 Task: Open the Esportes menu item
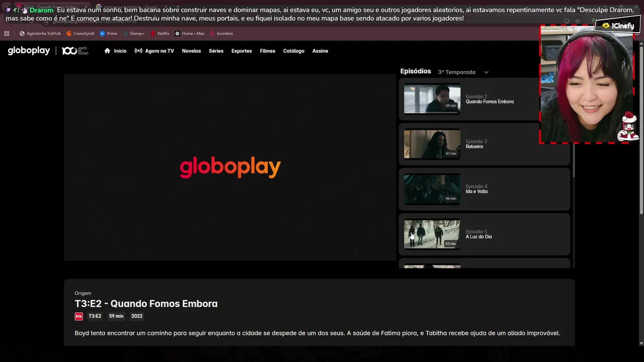click(242, 51)
